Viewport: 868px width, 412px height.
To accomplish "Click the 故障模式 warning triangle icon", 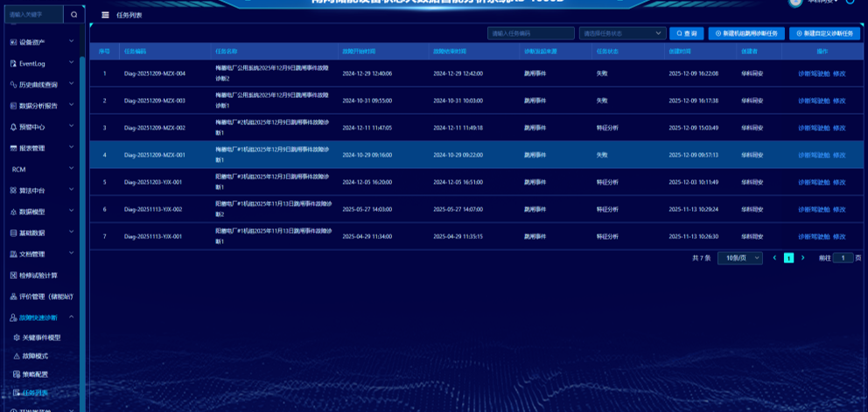I will coord(17,356).
